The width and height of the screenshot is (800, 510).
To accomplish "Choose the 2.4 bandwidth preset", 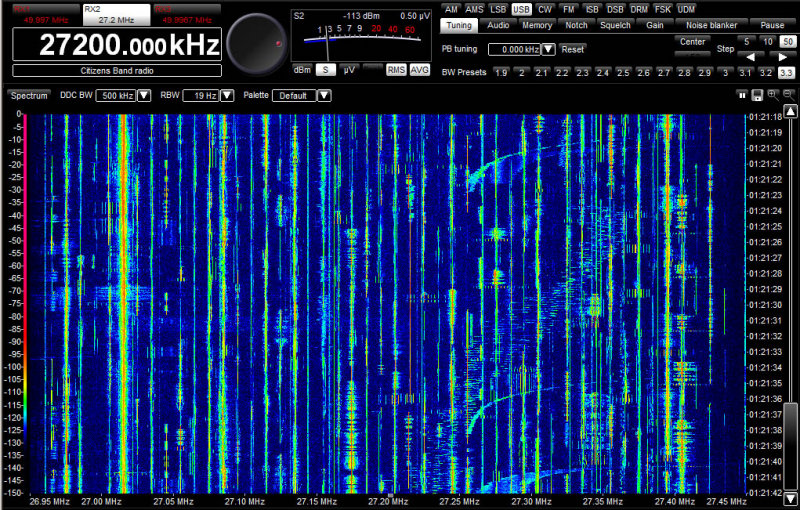I will (x=603, y=72).
